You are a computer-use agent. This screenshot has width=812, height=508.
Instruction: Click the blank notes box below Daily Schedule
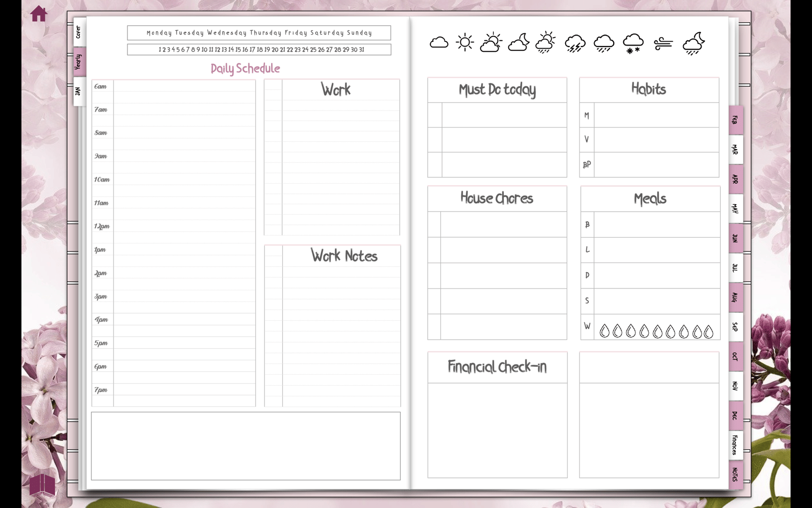246,446
